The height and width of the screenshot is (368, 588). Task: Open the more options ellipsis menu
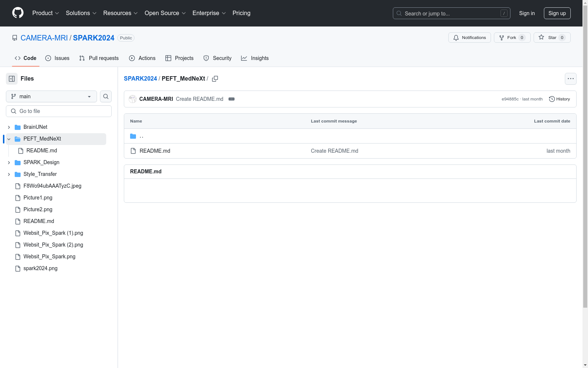(571, 79)
